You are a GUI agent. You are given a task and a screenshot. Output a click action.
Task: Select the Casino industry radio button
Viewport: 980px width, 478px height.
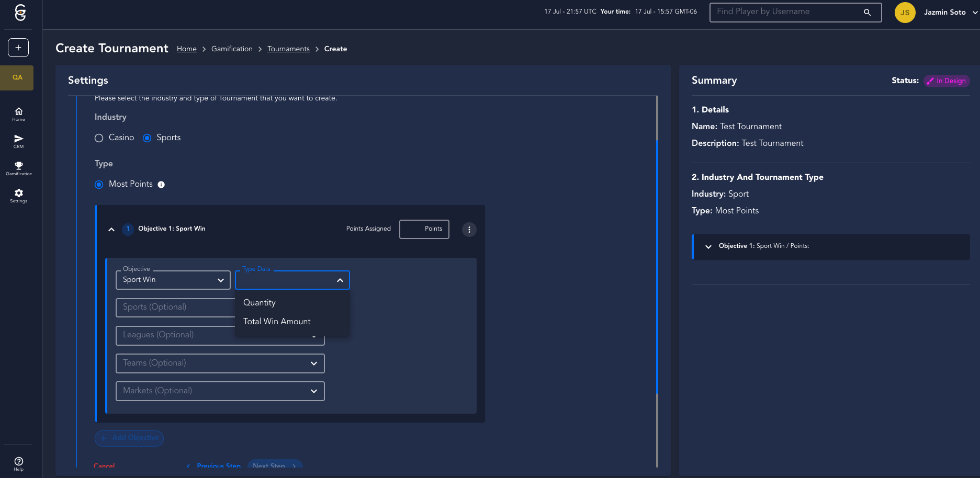tap(99, 138)
